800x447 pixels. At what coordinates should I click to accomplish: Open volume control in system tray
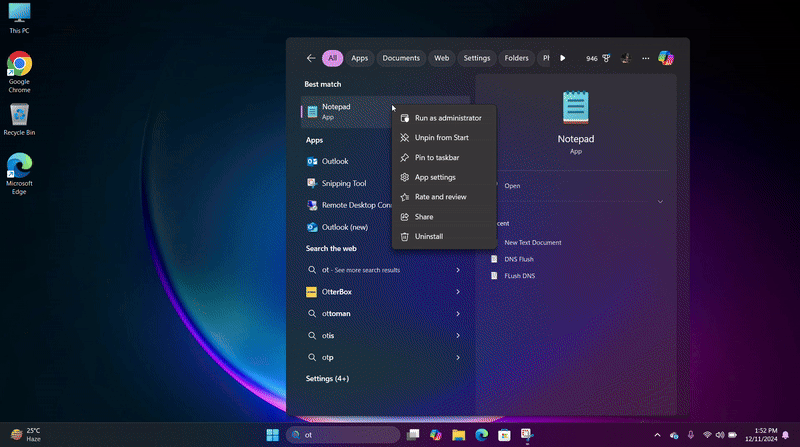point(720,435)
